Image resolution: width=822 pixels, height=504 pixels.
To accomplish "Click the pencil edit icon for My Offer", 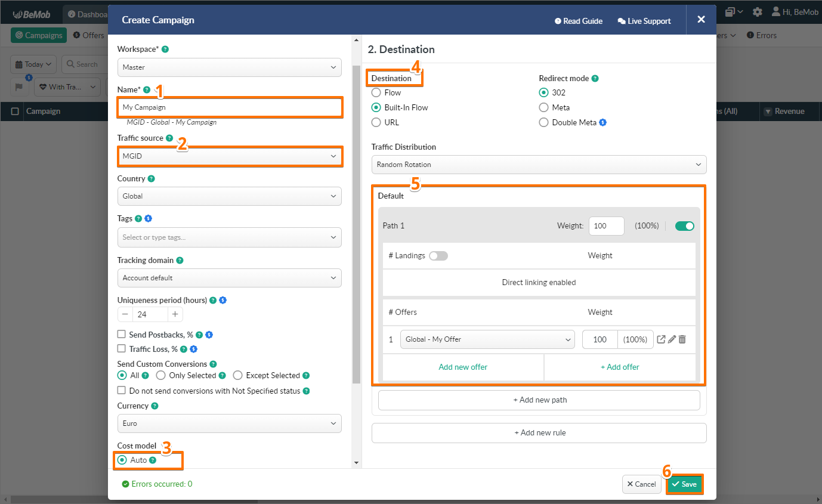I will click(x=672, y=339).
